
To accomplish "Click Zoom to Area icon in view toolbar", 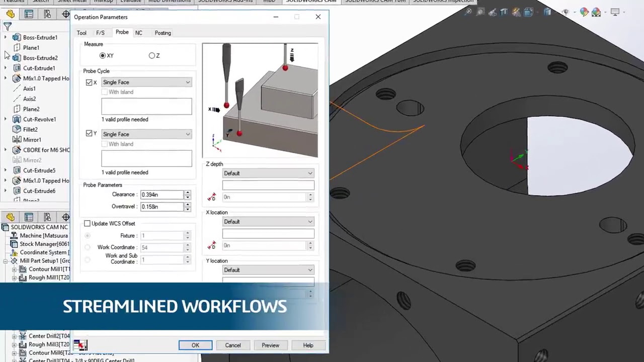I will tap(480, 12).
